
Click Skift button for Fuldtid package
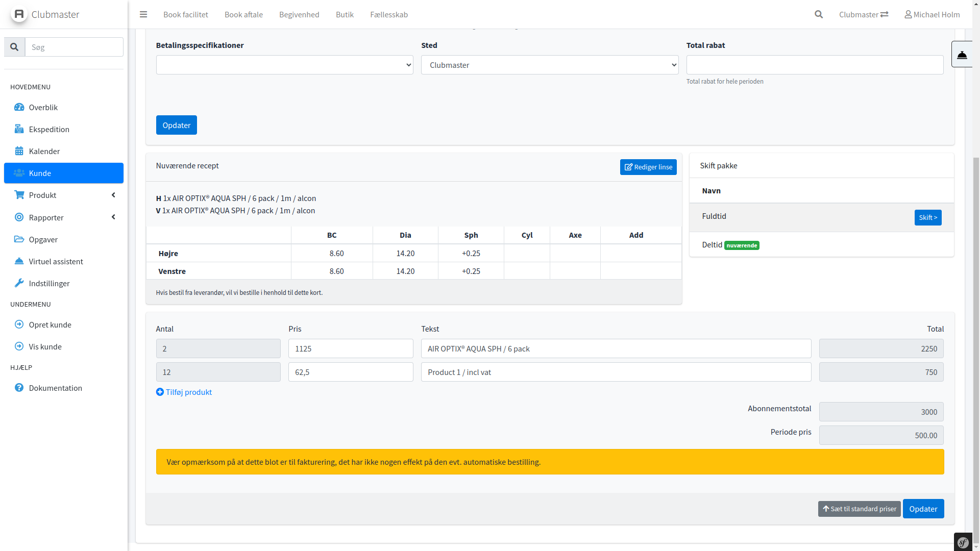pyautogui.click(x=927, y=217)
